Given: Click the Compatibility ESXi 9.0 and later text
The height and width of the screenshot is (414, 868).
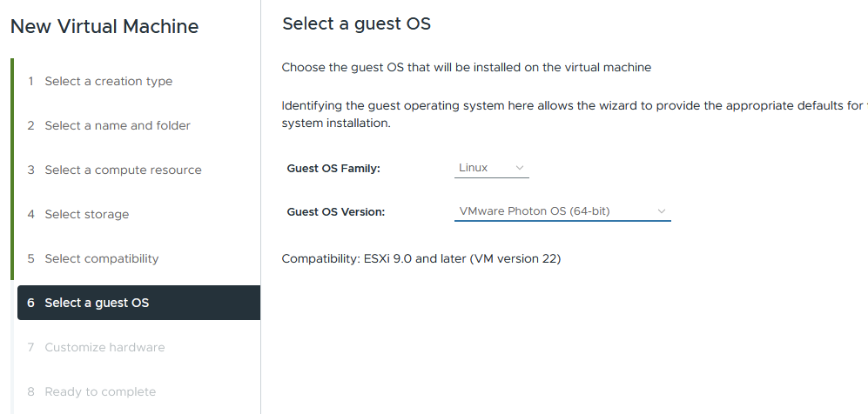Looking at the screenshot, I should (x=421, y=259).
